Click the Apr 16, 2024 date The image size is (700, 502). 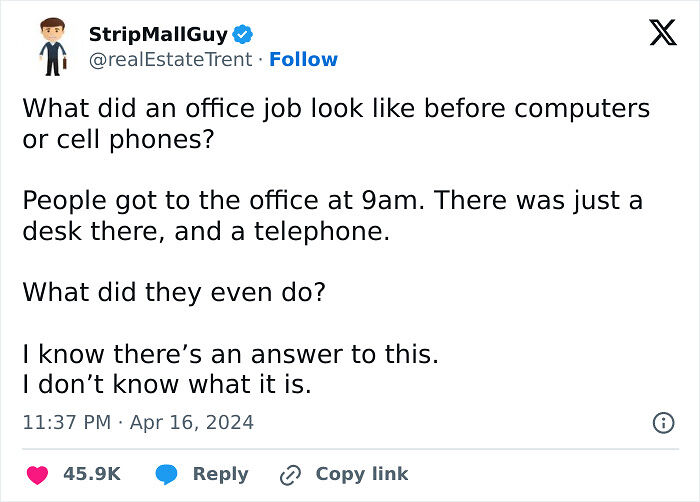191,423
